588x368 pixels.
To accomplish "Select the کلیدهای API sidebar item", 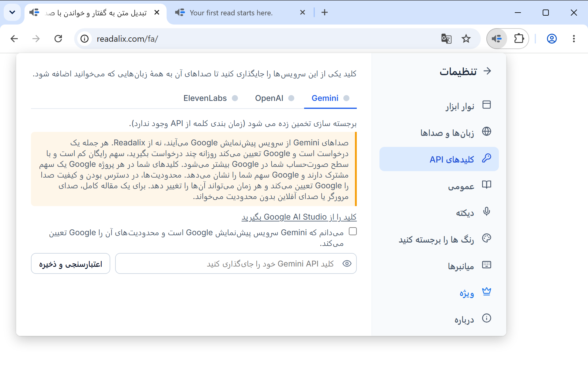I will pos(439,159).
